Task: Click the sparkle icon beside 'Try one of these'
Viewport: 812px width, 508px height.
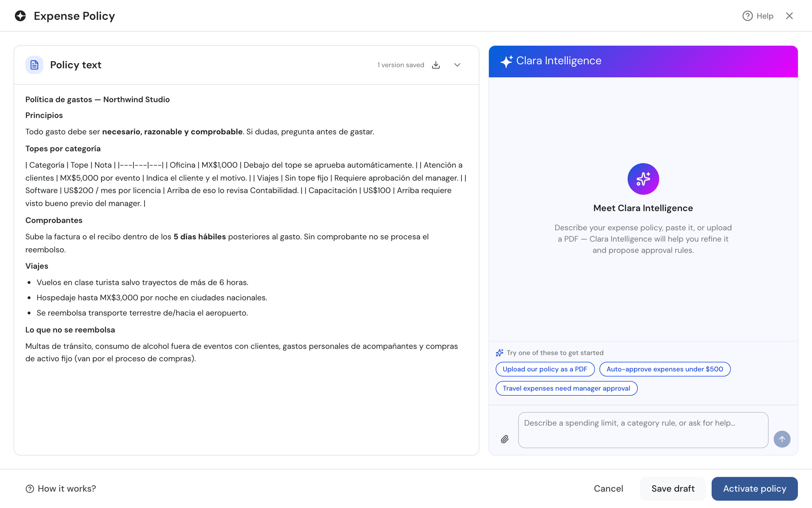Action: tap(500, 353)
